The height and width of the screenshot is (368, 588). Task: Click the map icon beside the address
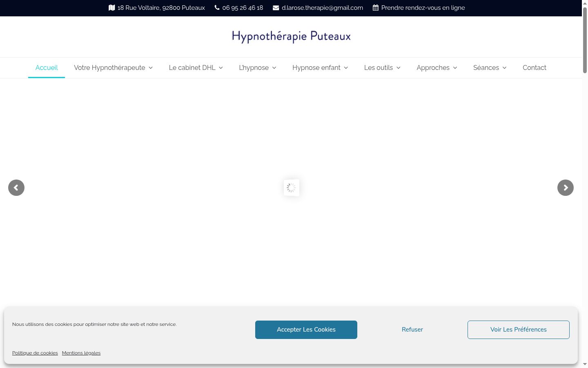[111, 8]
